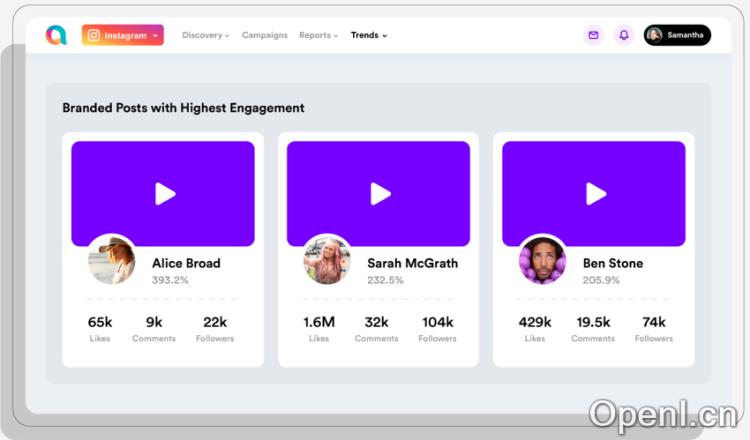Click Alice Broad's profile picture
The width and height of the screenshot is (750, 440).
click(x=111, y=261)
